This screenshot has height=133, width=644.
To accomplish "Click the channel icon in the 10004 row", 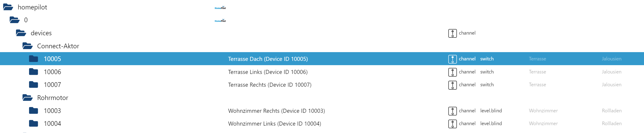I will [452, 124].
